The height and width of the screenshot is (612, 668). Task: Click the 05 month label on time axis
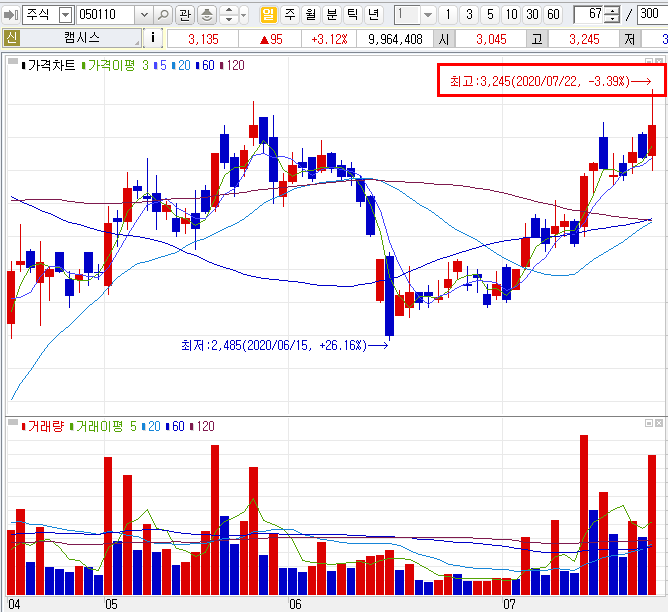(x=111, y=604)
